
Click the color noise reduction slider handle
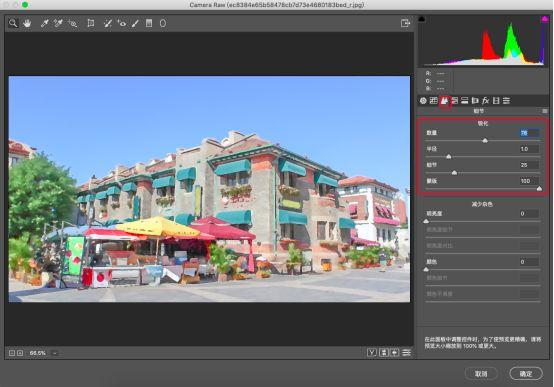[426, 269]
